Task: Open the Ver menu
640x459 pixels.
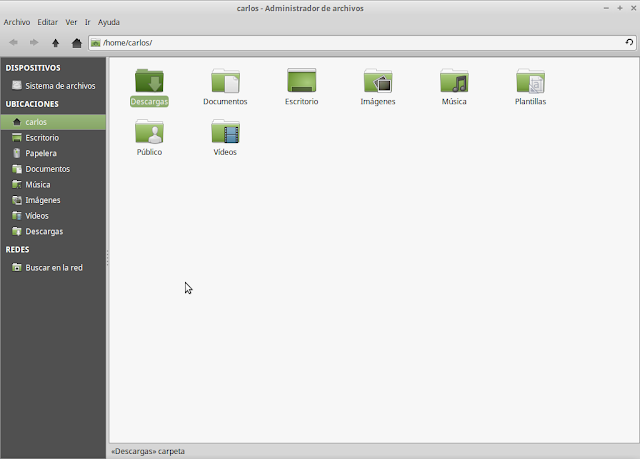Action: coord(71,22)
